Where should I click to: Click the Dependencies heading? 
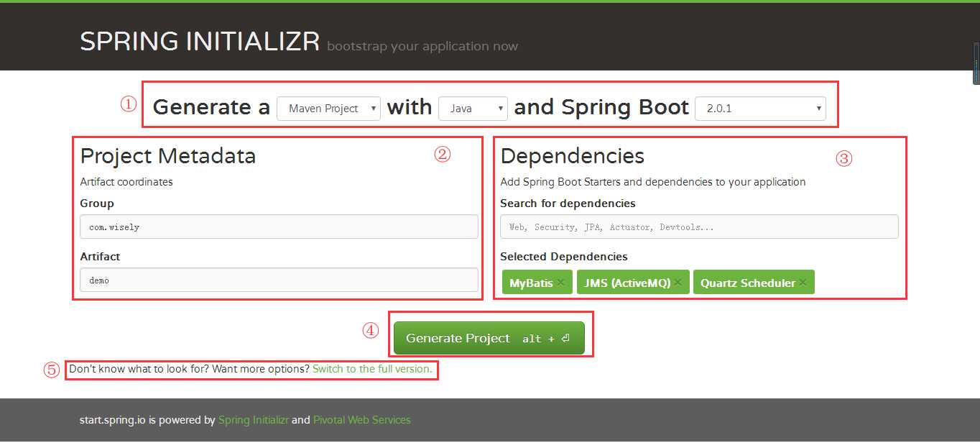[x=573, y=156]
